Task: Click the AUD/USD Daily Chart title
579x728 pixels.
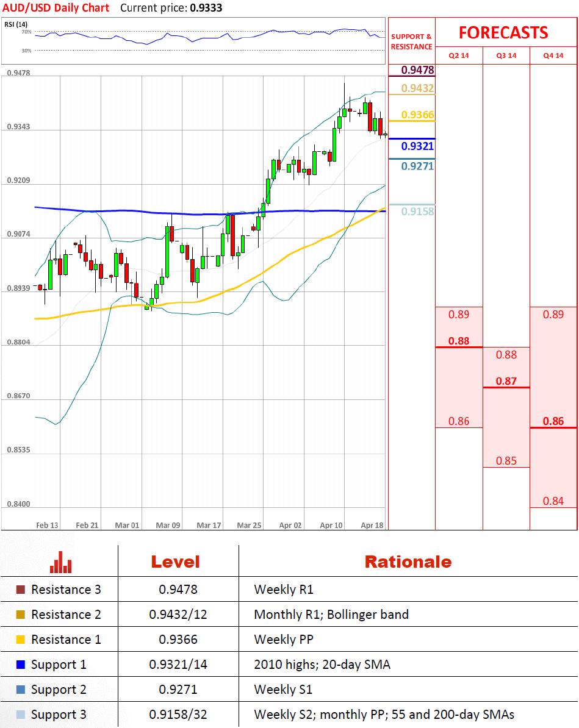Action: (56, 8)
